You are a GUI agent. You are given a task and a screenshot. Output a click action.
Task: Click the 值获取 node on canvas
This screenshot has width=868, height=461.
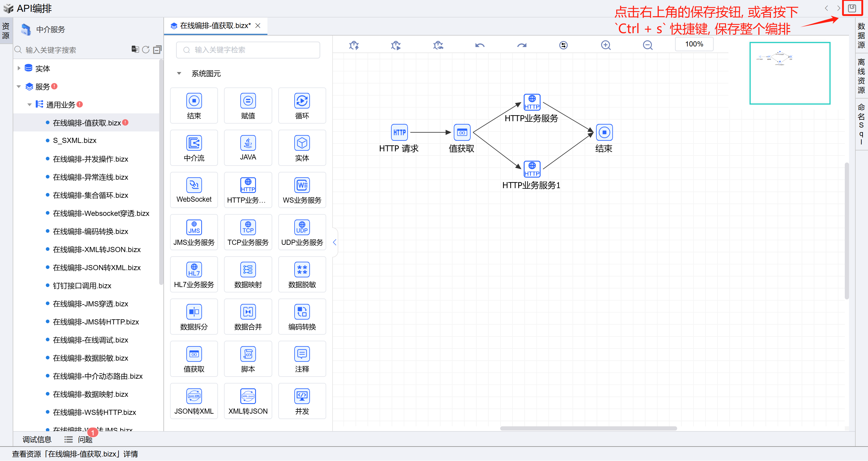coord(462,132)
